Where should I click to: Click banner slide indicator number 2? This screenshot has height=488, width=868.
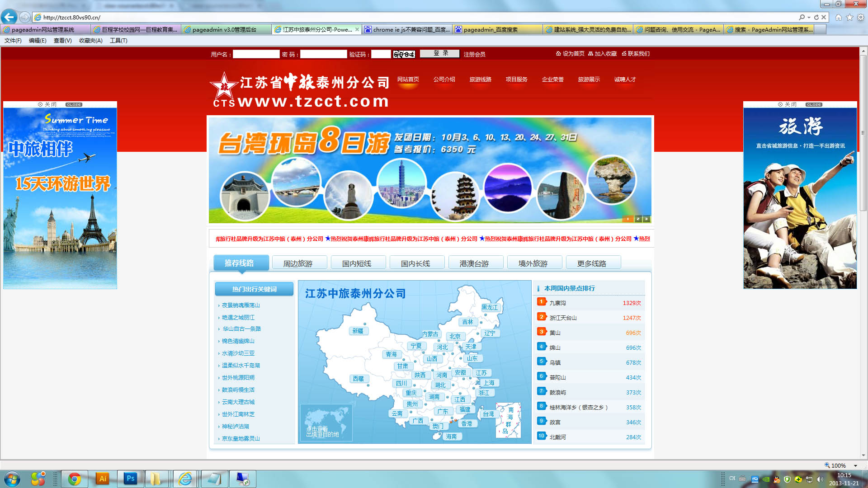pyautogui.click(x=638, y=219)
